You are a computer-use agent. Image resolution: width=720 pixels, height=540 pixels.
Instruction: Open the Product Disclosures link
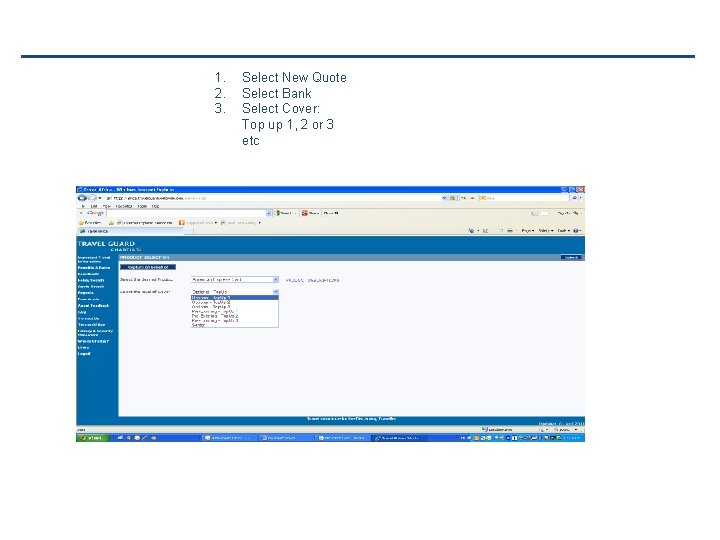(x=313, y=280)
